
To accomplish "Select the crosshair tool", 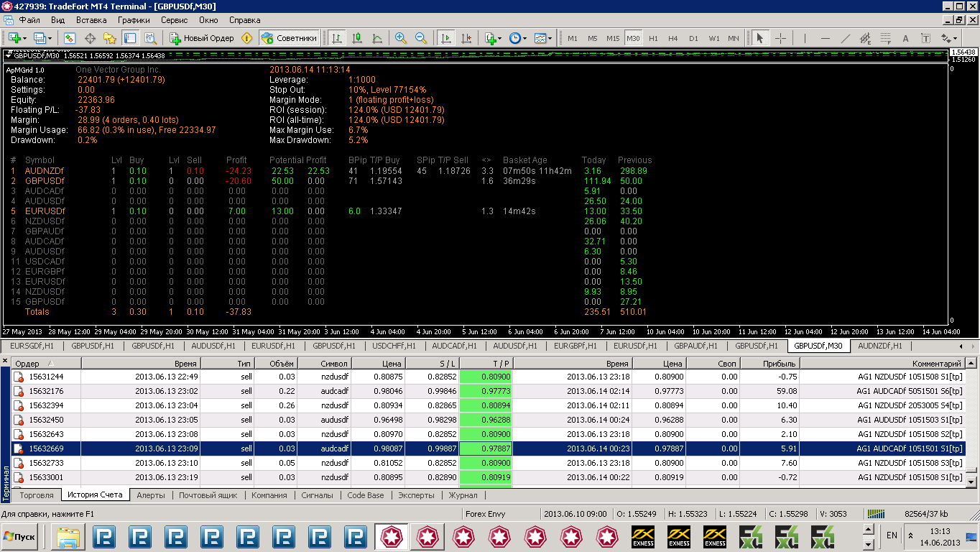I will click(x=781, y=38).
